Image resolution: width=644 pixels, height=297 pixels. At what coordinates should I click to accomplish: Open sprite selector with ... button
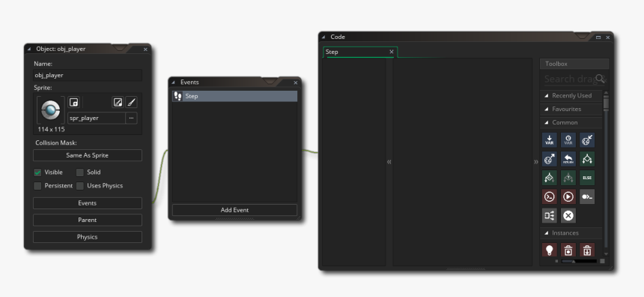(131, 118)
